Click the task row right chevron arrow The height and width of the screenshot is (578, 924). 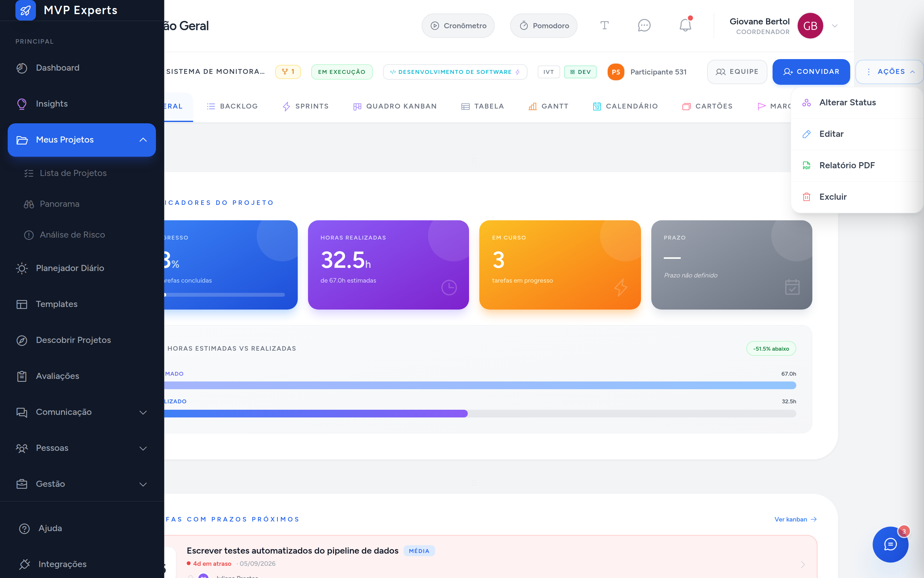(803, 564)
